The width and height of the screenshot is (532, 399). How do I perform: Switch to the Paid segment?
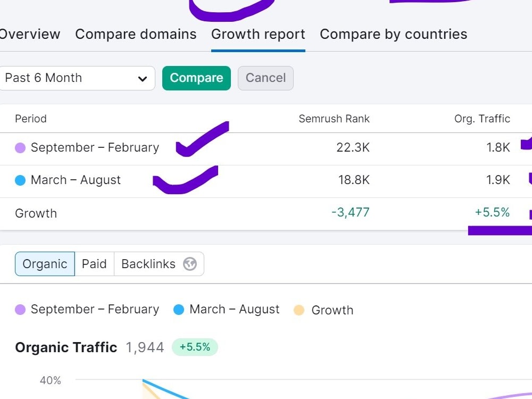94,264
